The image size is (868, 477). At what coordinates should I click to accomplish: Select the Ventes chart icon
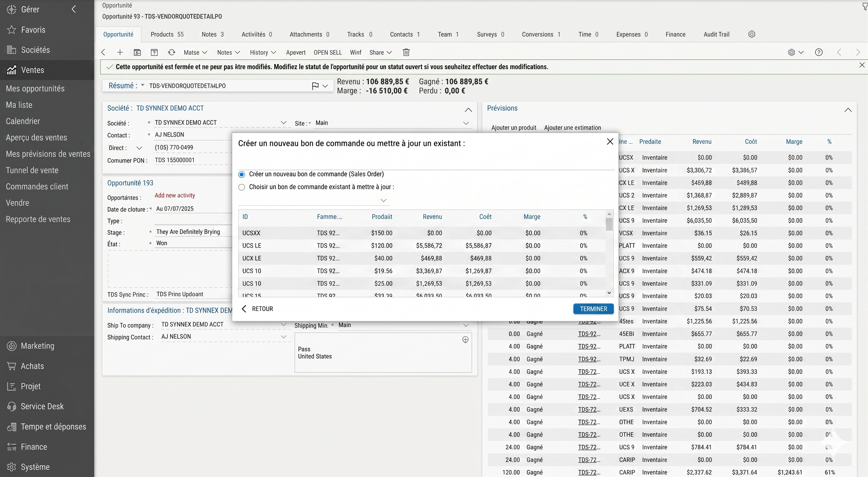[x=11, y=70]
